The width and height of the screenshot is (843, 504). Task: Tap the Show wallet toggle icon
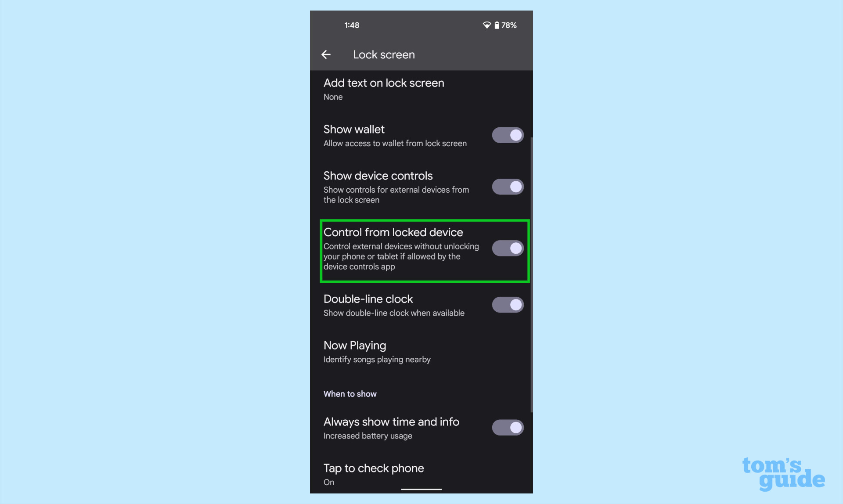tap(507, 134)
